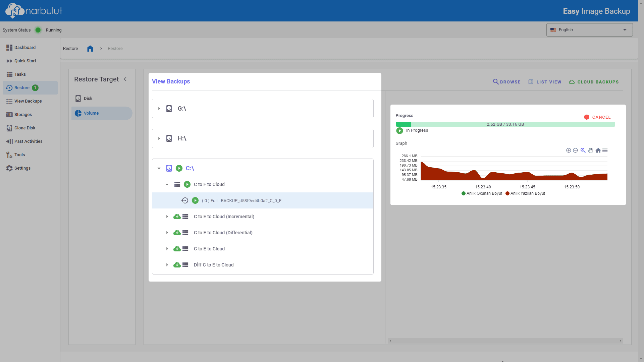Click the green system status indicator
644x362 pixels.
(x=38, y=30)
